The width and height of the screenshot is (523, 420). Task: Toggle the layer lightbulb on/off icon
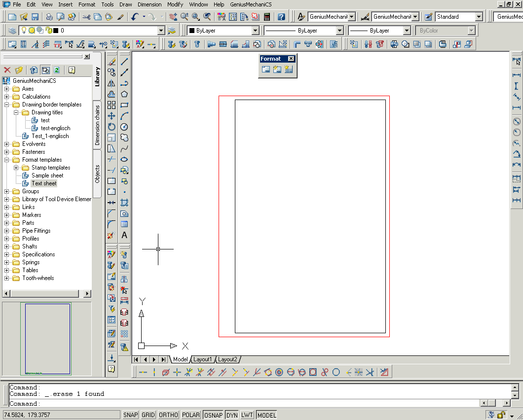tap(24, 31)
